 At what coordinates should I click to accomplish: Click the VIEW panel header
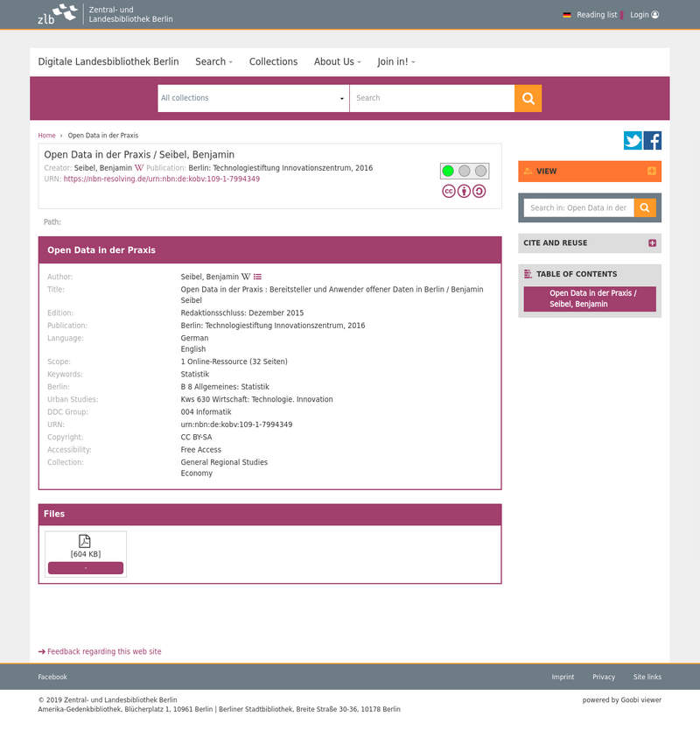(x=590, y=171)
